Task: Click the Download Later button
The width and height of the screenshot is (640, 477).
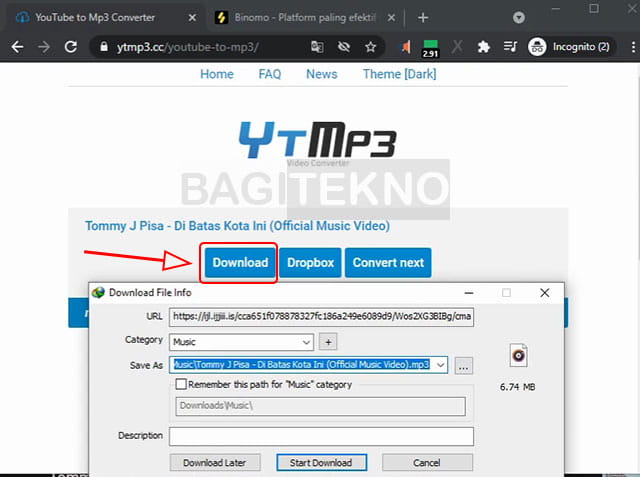Action: click(215, 463)
